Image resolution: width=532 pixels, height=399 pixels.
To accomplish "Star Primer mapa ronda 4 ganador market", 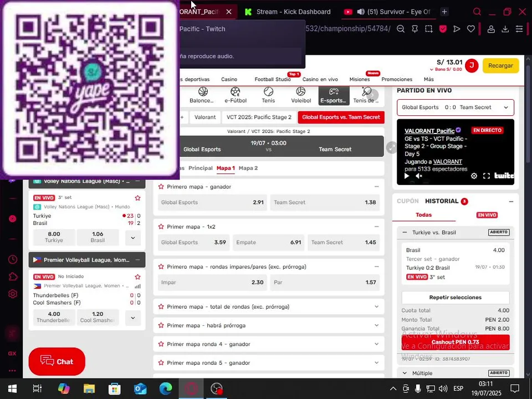I will pos(161,344).
